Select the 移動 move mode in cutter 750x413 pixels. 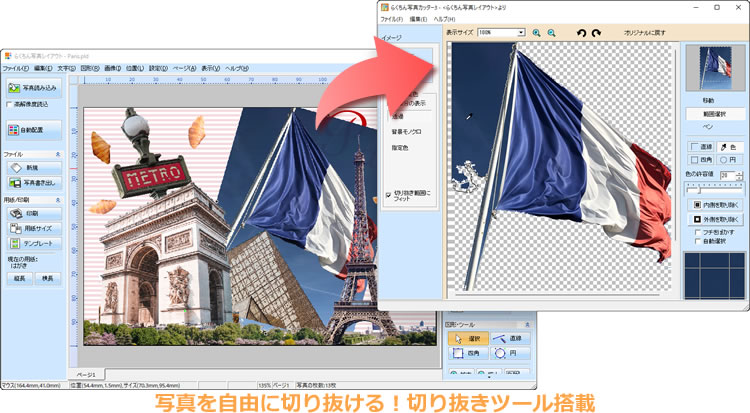click(708, 101)
